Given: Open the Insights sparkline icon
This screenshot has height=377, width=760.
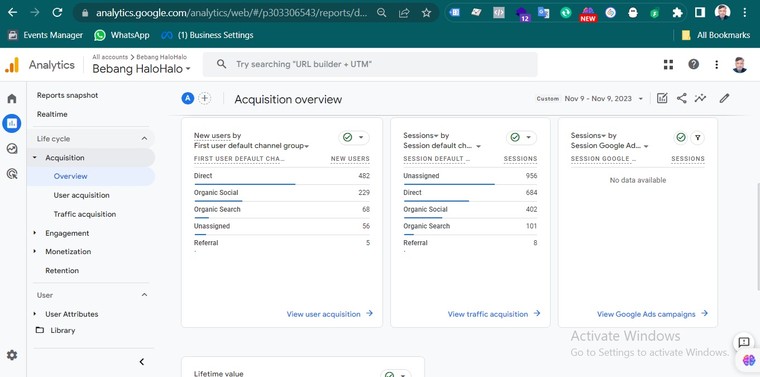Looking at the screenshot, I should point(700,98).
